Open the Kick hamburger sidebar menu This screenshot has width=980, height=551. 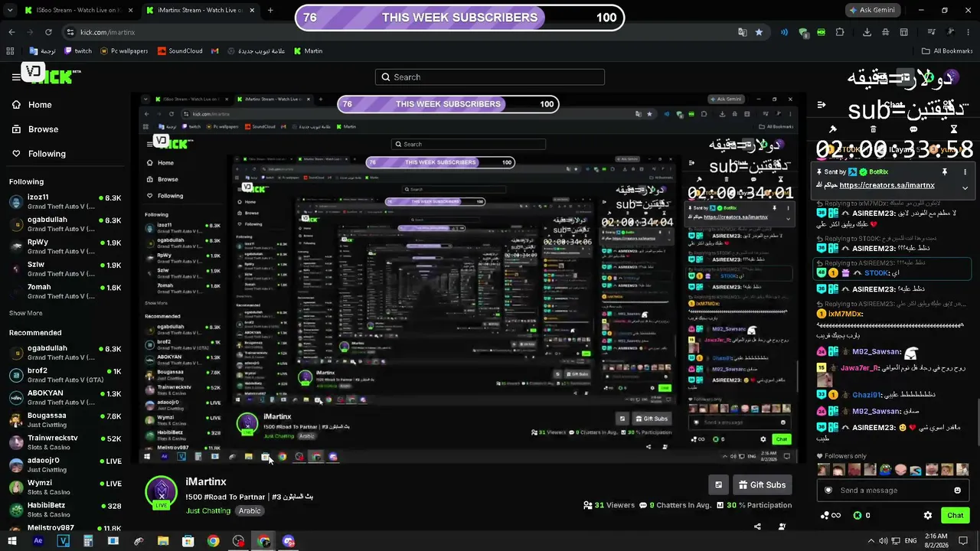[15, 77]
